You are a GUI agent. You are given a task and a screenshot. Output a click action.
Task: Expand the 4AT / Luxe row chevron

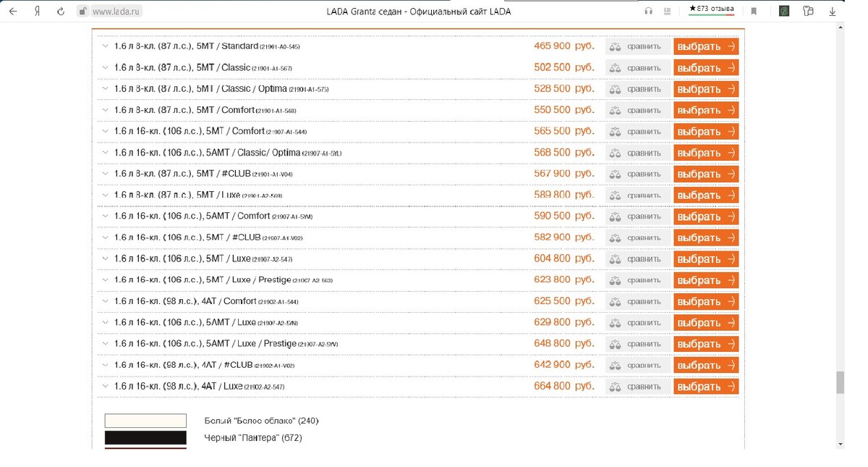click(x=105, y=387)
